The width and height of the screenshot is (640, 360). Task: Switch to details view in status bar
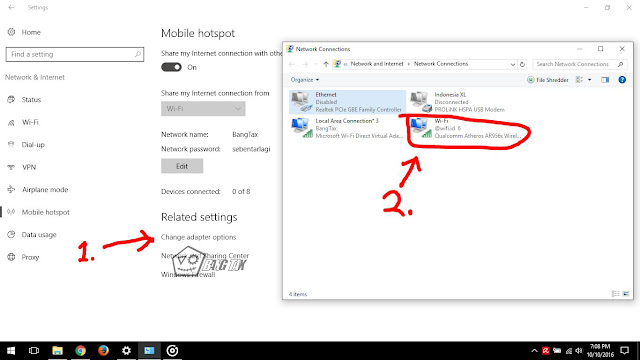point(615,294)
